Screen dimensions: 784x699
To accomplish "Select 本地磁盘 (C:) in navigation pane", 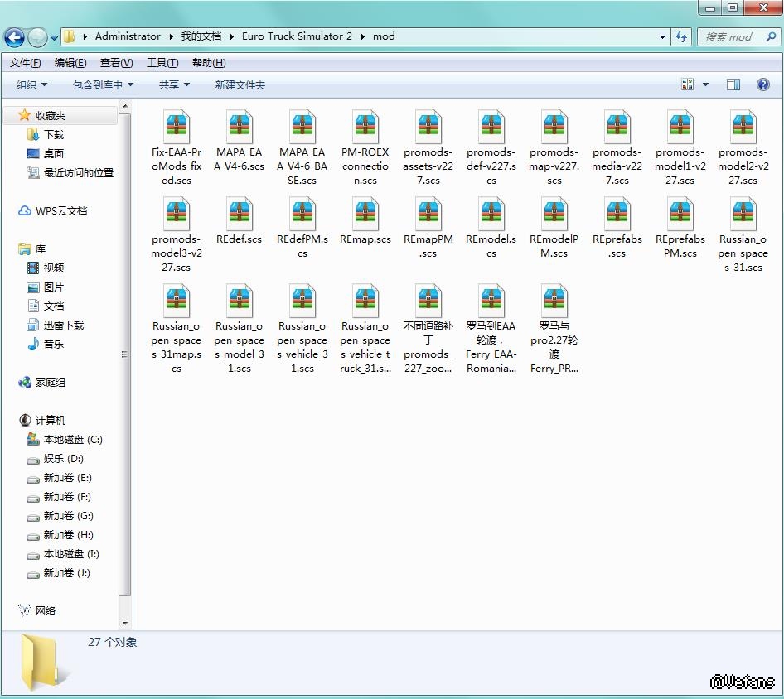I will 73,440.
